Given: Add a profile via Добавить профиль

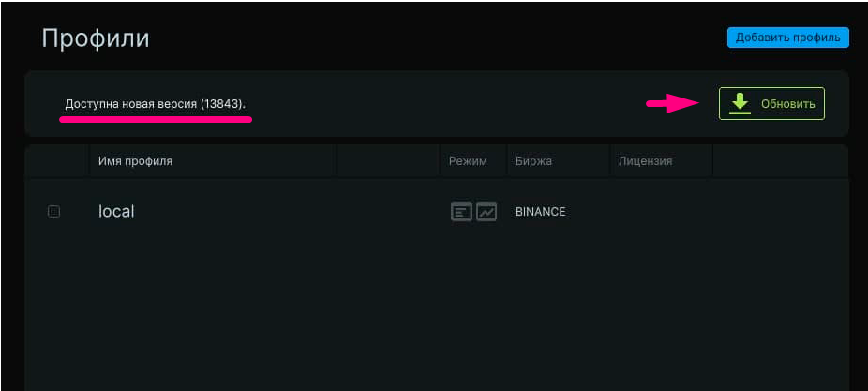Looking at the screenshot, I should click(787, 38).
